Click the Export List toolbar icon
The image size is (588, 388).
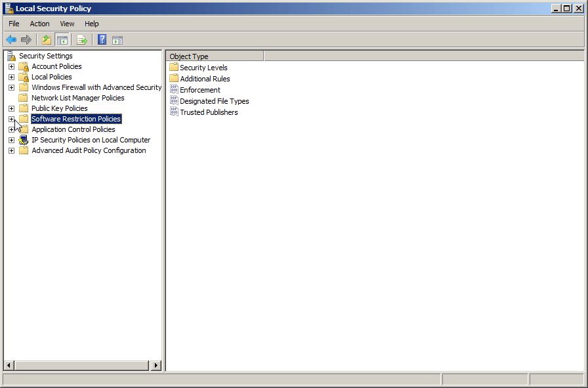pyautogui.click(x=82, y=39)
